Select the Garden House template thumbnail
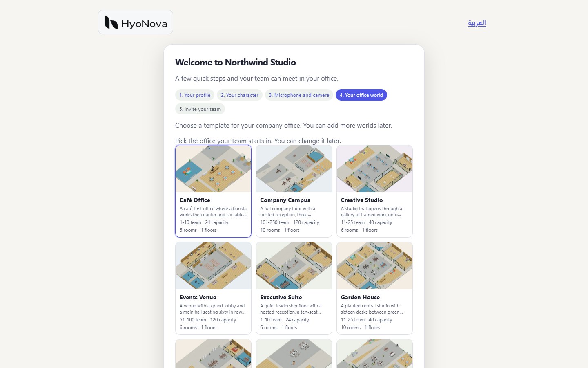 pyautogui.click(x=374, y=266)
